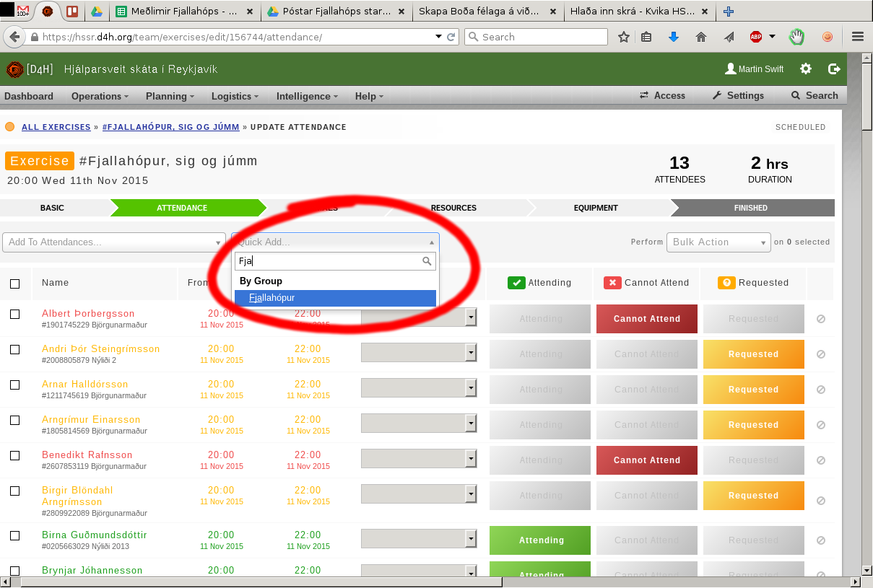This screenshot has height=588, width=873.
Task: Open the Firefox downloads arrow icon
Action: point(674,37)
